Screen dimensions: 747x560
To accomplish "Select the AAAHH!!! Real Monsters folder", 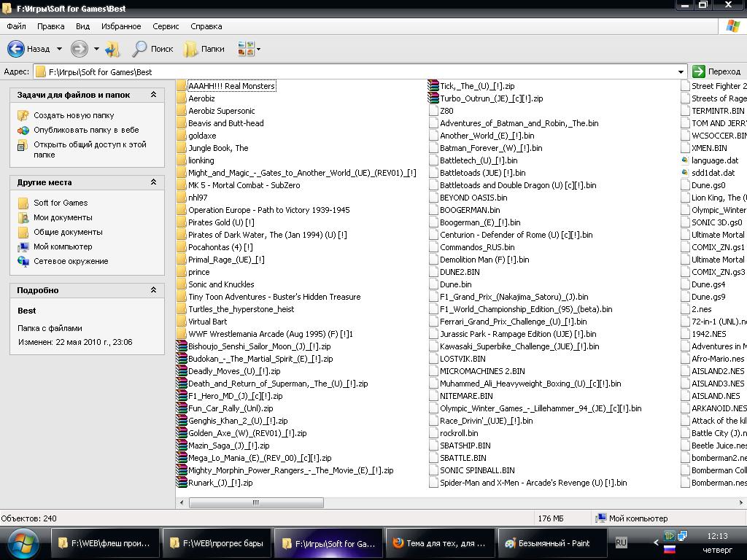I will pos(231,86).
